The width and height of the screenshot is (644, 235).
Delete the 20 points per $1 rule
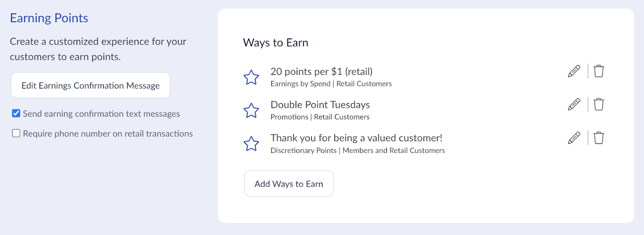point(599,71)
